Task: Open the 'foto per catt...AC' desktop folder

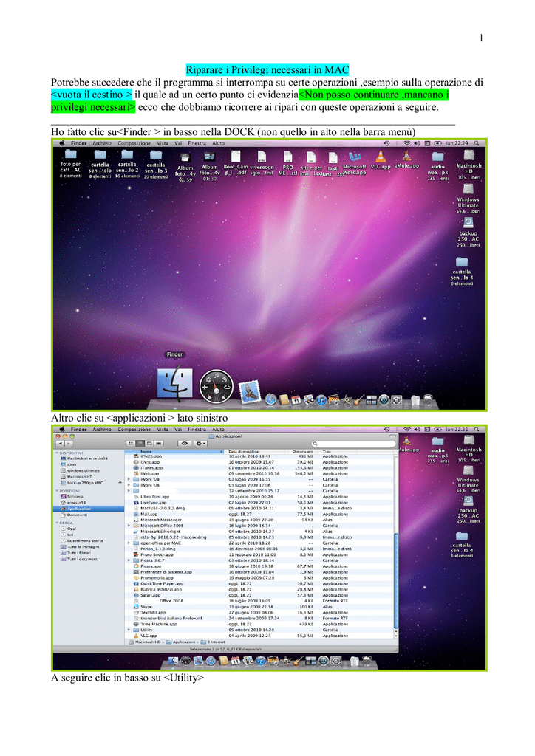Action: point(70,163)
